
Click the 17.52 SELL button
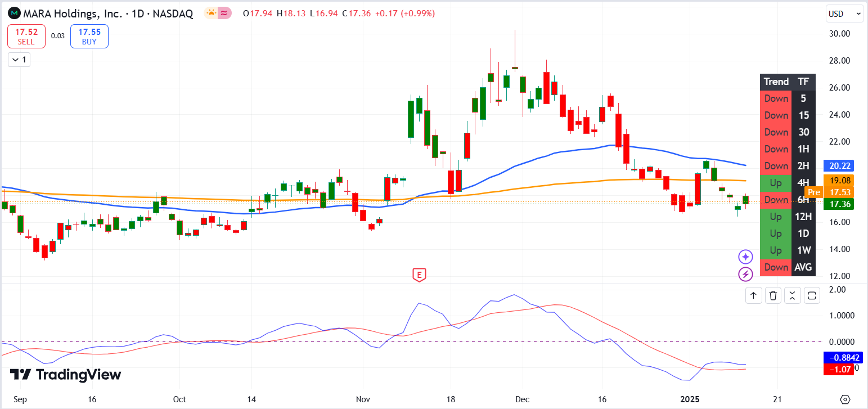click(26, 37)
